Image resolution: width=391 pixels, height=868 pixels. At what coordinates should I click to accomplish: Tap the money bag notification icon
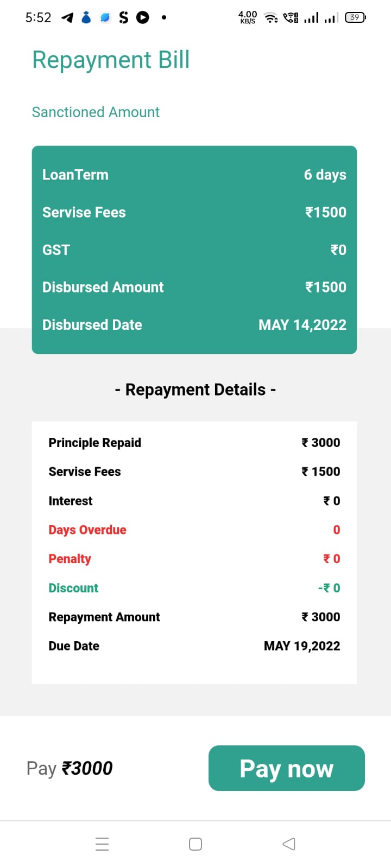click(86, 18)
